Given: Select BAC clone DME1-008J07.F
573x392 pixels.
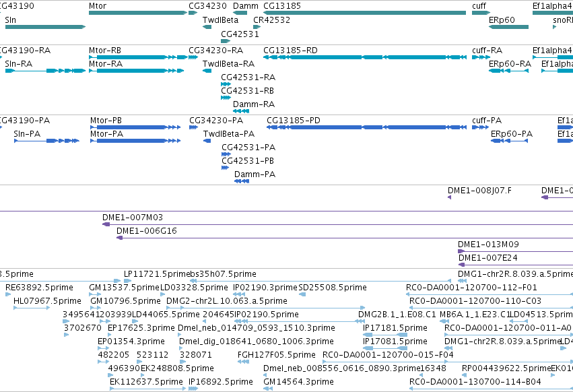Looking at the screenshot, I should tap(479, 191).
